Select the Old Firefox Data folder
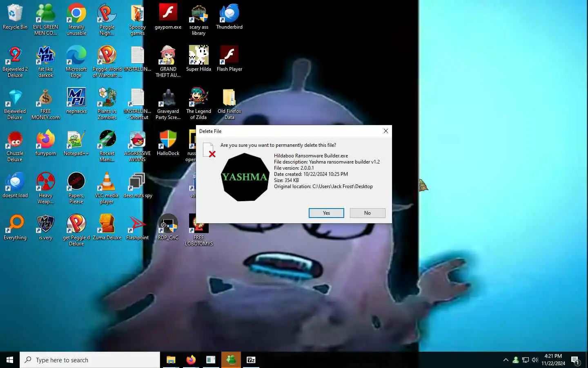Screen dimensions: 588x368 [229, 104]
